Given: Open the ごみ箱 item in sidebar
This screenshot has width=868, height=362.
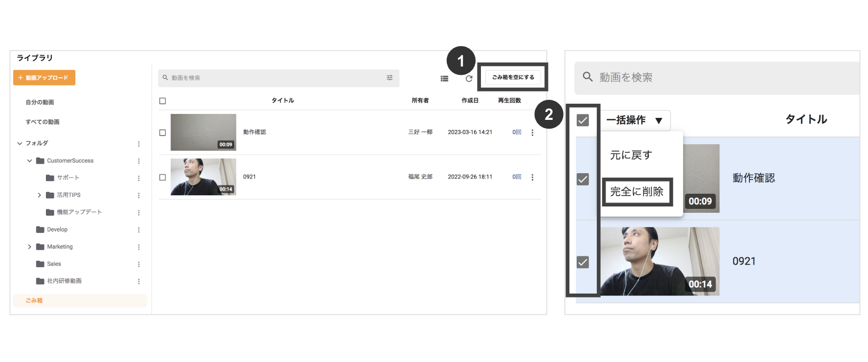Looking at the screenshot, I should pos(34,300).
